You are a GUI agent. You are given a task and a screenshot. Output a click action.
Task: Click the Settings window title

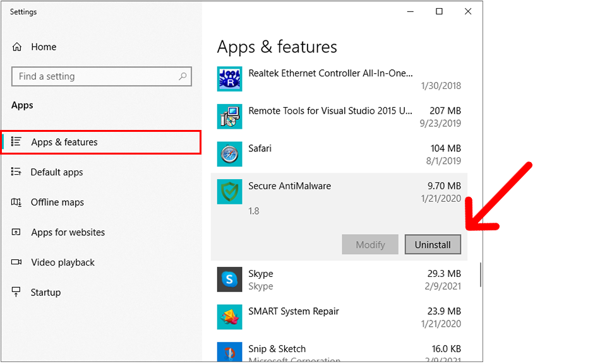tap(23, 12)
